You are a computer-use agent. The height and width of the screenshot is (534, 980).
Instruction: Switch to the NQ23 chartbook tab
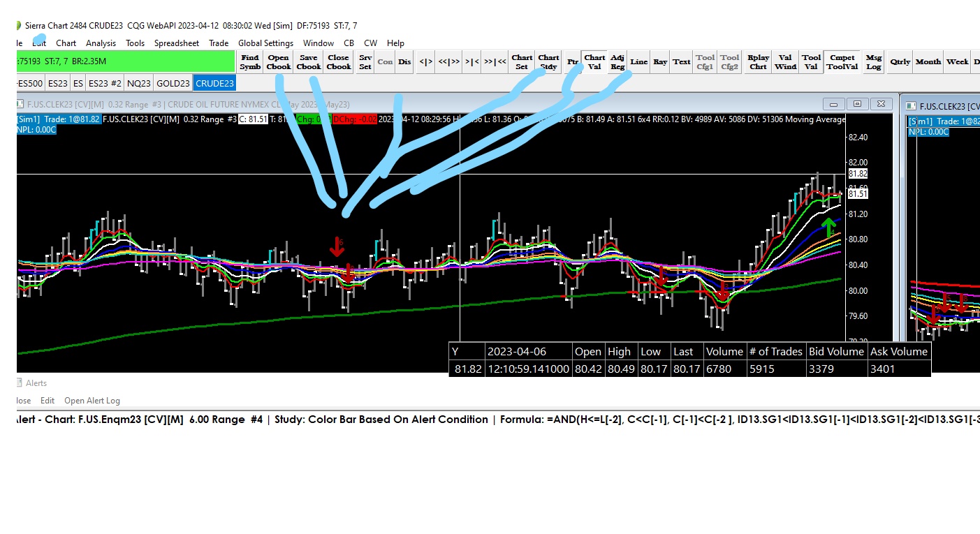coord(138,83)
